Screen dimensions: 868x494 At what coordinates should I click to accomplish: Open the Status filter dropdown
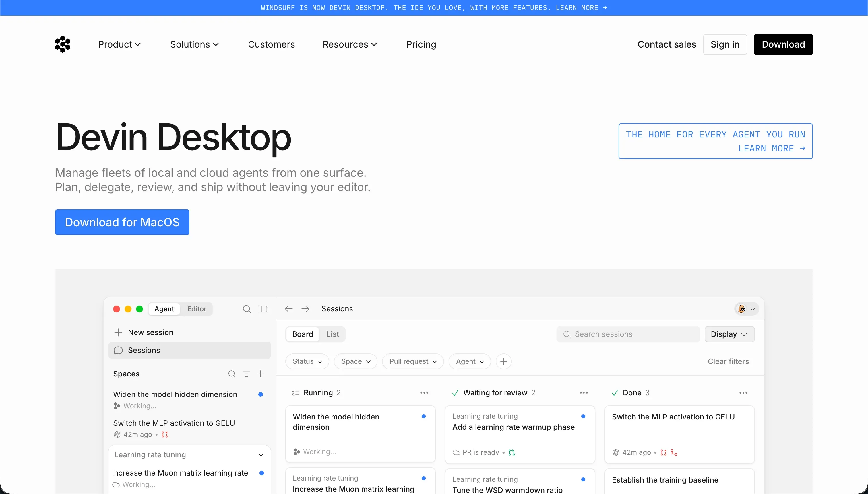coord(307,361)
